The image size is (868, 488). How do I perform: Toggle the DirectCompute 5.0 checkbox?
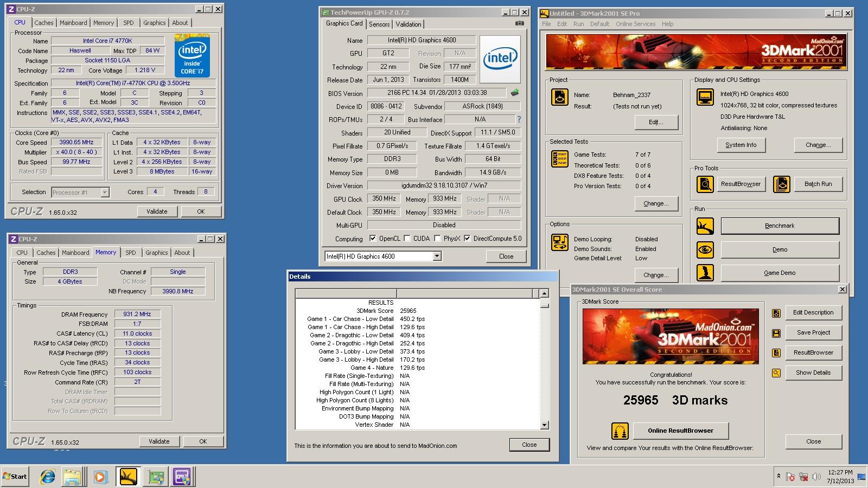click(467, 239)
